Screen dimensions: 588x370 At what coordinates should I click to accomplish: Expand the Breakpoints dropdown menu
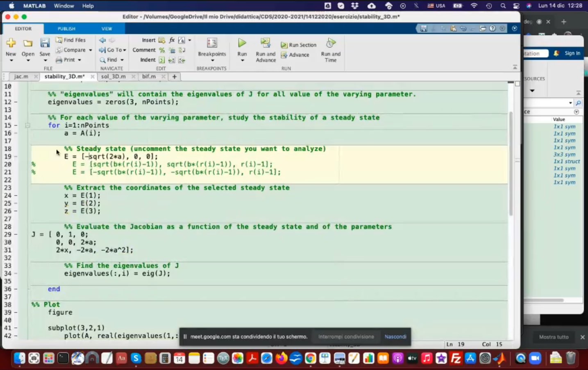pos(212,60)
